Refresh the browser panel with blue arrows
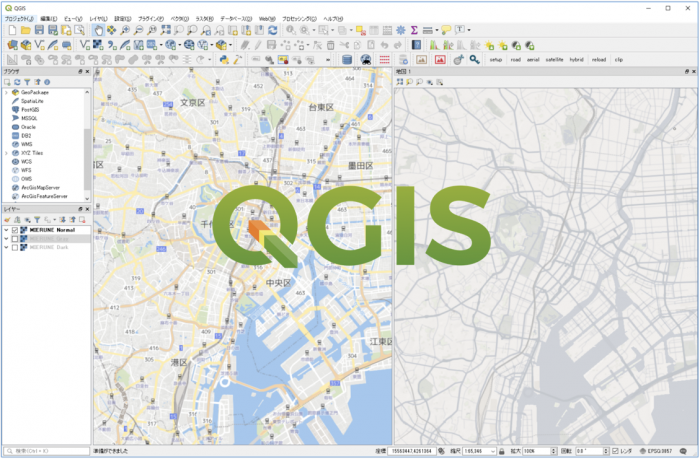 (x=17, y=82)
